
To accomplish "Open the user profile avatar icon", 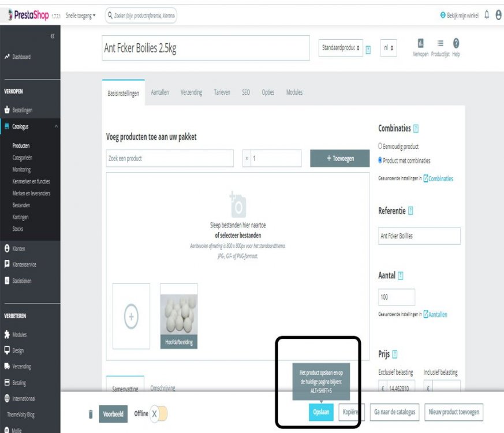I will coord(499,15).
